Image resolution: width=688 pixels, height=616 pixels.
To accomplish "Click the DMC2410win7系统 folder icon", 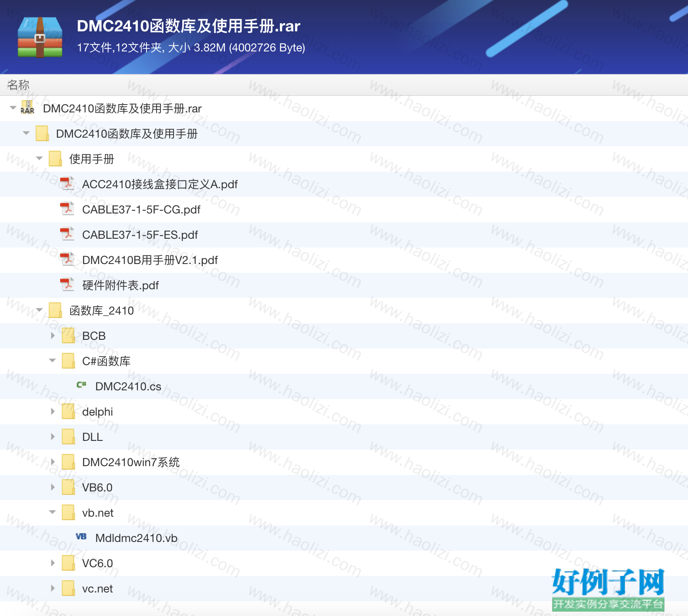I will pyautogui.click(x=68, y=462).
